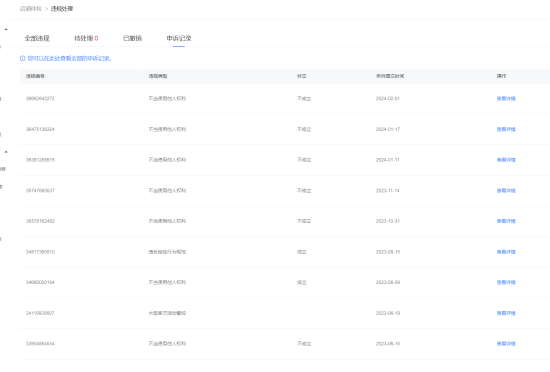Collapse the lower sidebar section caret
The image size is (550, 372).
click(6, 152)
